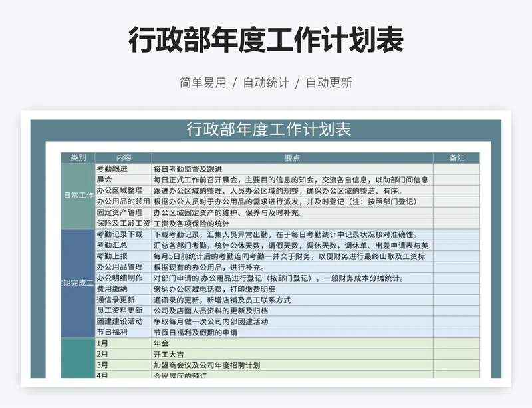
Task: Click the 费用缴纳 cell
Action: pos(124,289)
